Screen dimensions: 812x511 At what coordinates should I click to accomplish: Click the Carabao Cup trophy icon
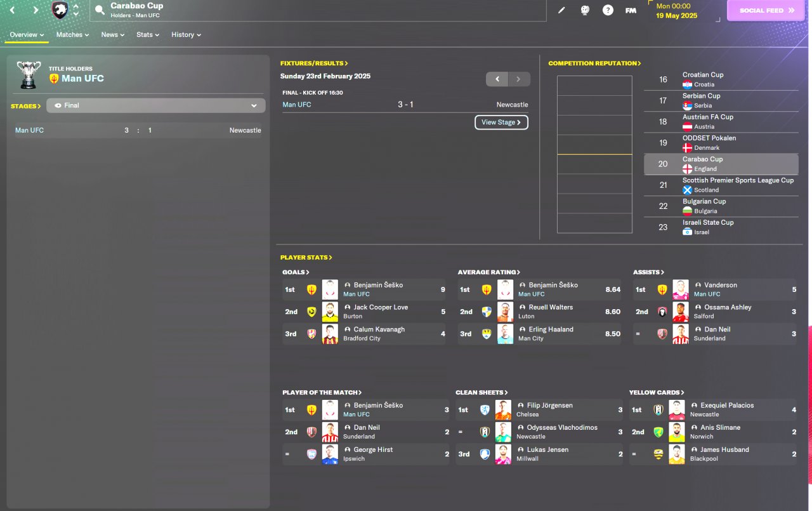pos(29,75)
